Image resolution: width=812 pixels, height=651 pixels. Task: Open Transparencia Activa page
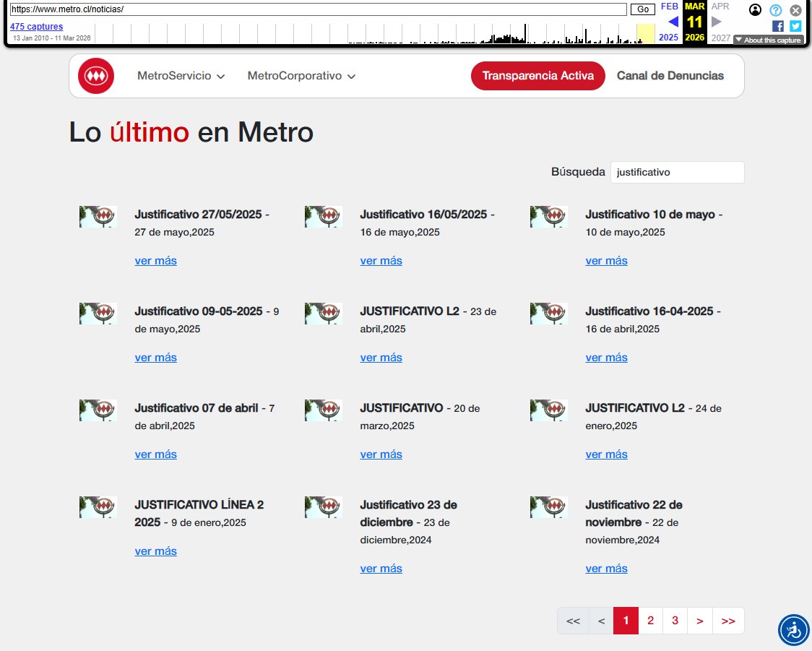pyautogui.click(x=538, y=76)
